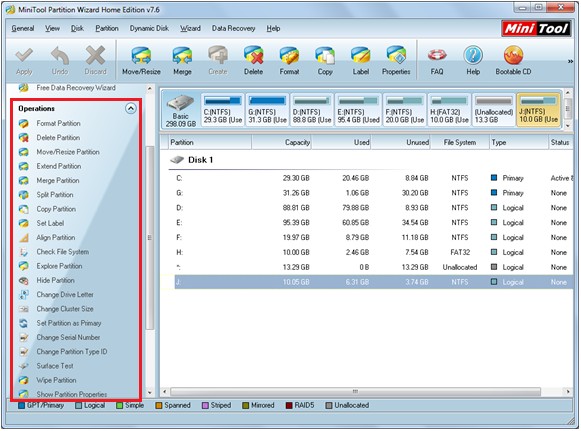
Task: Click the Surface Test operation icon
Action: tap(24, 366)
